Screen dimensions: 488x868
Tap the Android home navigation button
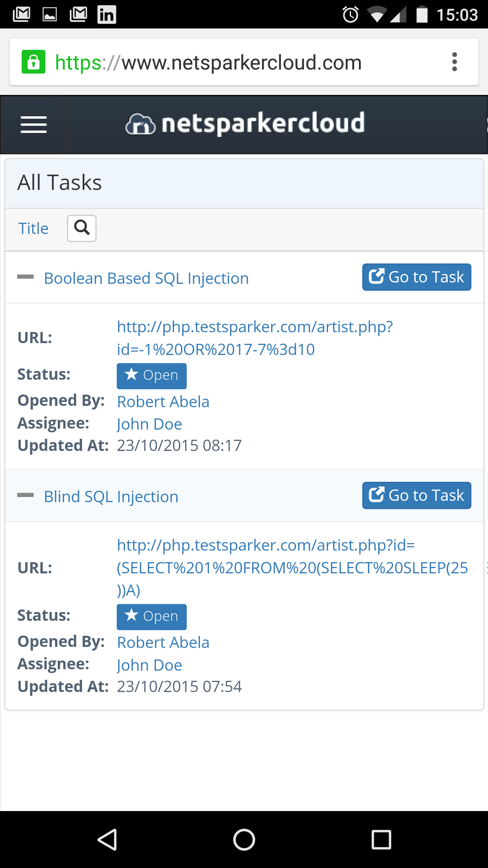244,840
